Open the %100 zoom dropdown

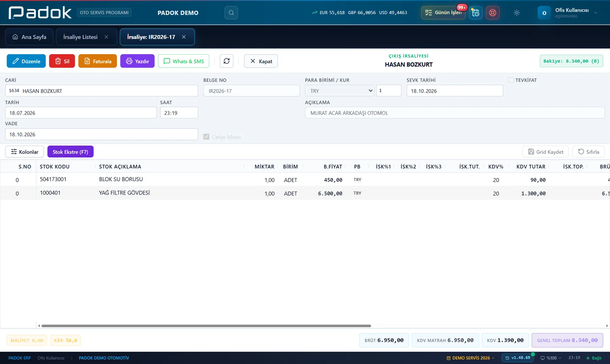point(551,358)
